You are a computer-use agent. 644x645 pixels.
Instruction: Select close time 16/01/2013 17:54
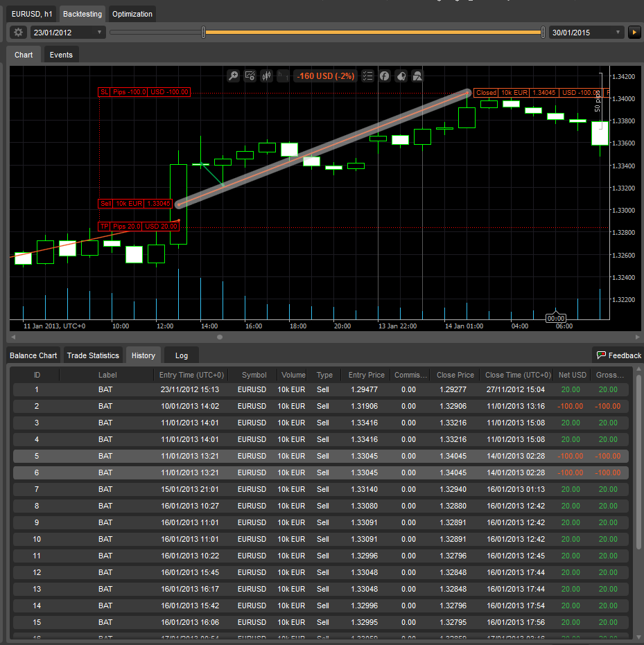point(516,606)
